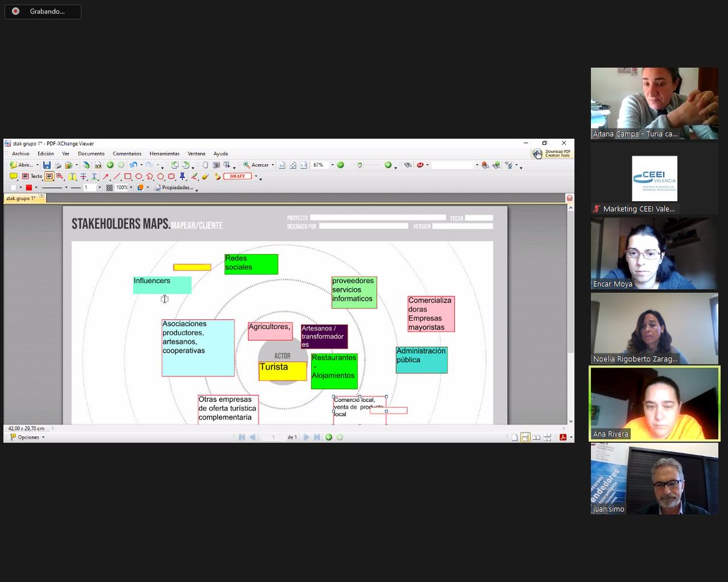Screen dimensions: 728x582
Task: Open the Herramientas menu
Action: click(164, 153)
